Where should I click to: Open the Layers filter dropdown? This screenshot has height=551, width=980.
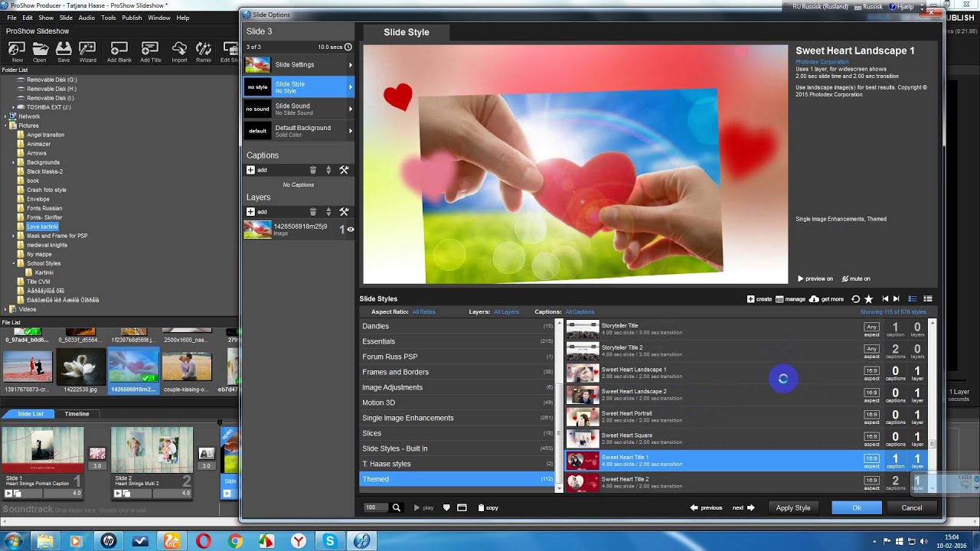pyautogui.click(x=506, y=312)
